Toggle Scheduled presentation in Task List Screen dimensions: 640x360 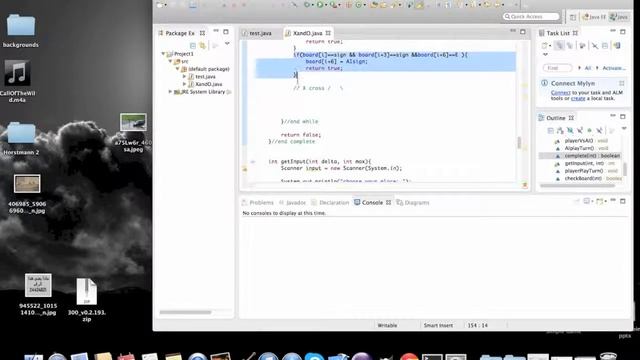coord(570,46)
